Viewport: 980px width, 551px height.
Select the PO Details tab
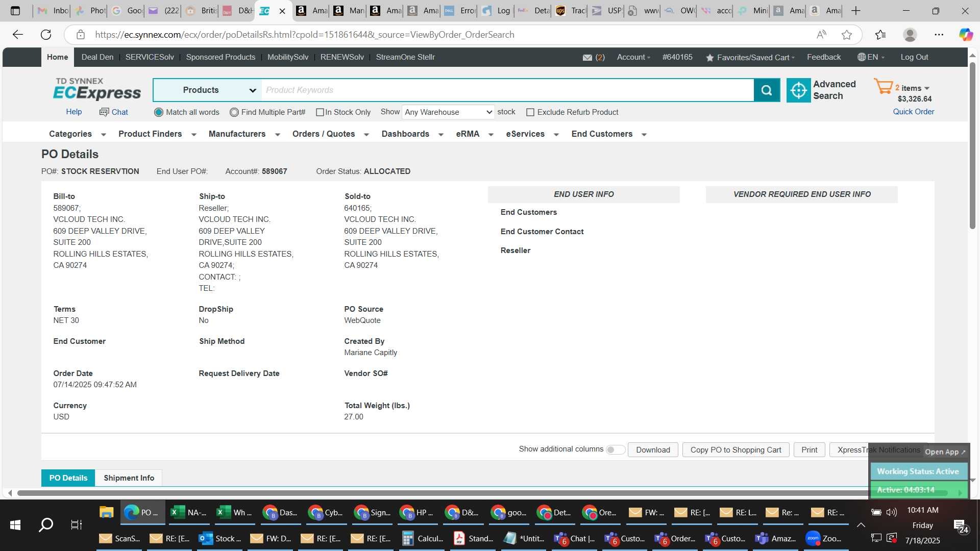coord(68,478)
